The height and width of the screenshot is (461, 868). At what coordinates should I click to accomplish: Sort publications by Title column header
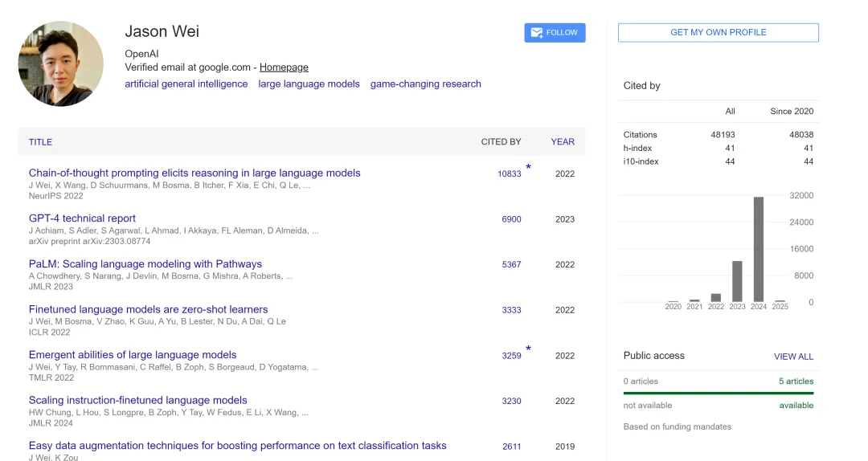click(x=40, y=142)
